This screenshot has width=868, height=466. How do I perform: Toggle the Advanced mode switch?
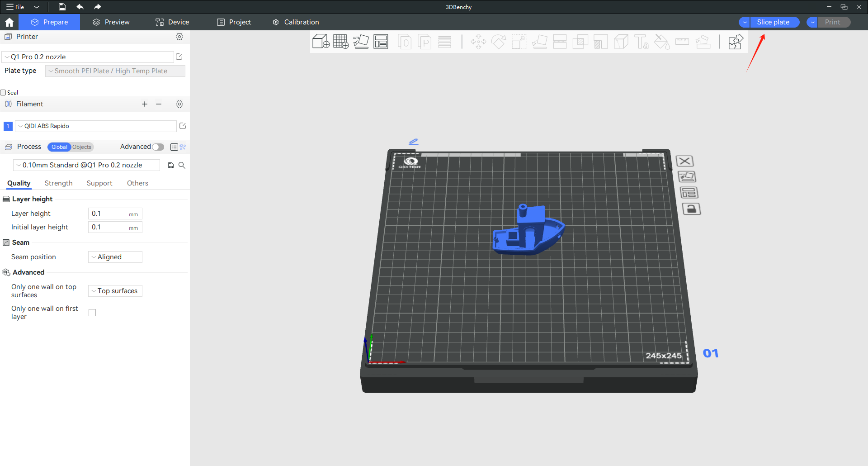tap(158, 147)
